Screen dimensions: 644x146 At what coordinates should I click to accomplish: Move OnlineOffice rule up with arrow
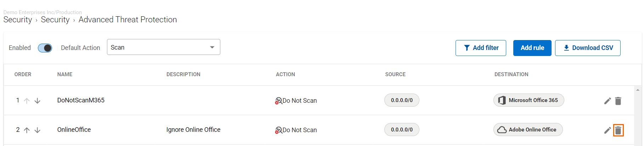27,130
